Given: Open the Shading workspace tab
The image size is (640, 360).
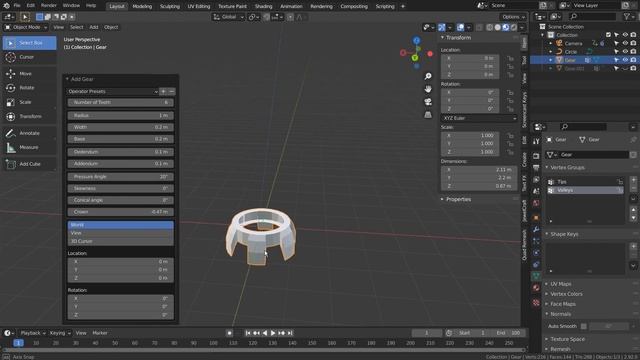Looking at the screenshot, I should (263, 6).
